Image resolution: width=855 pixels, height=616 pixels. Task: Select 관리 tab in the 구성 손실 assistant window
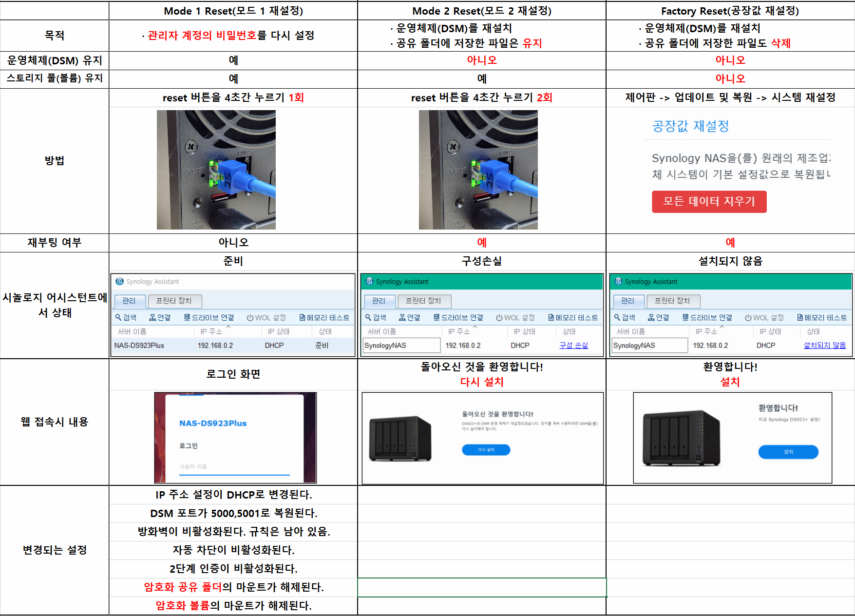coord(378,301)
